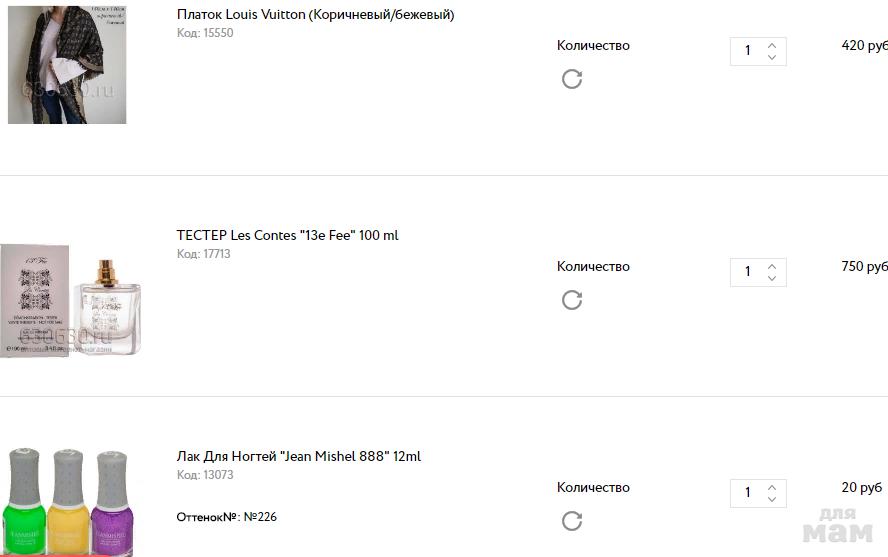Open ТЕСТЕР Les Contes 13e Fee link

[287, 236]
